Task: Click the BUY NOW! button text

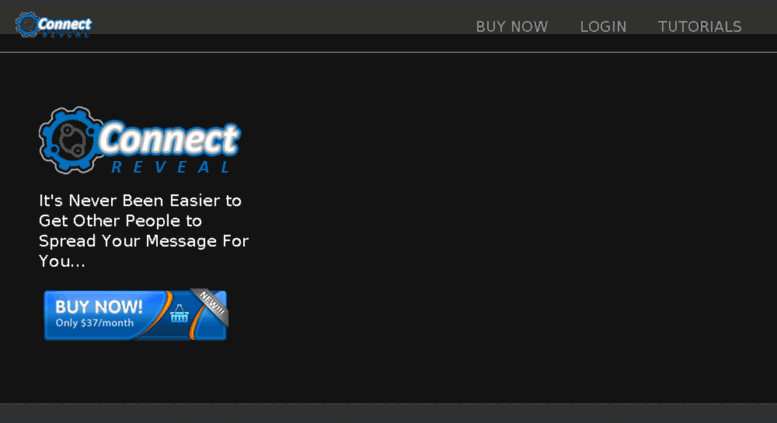Action: pos(99,307)
